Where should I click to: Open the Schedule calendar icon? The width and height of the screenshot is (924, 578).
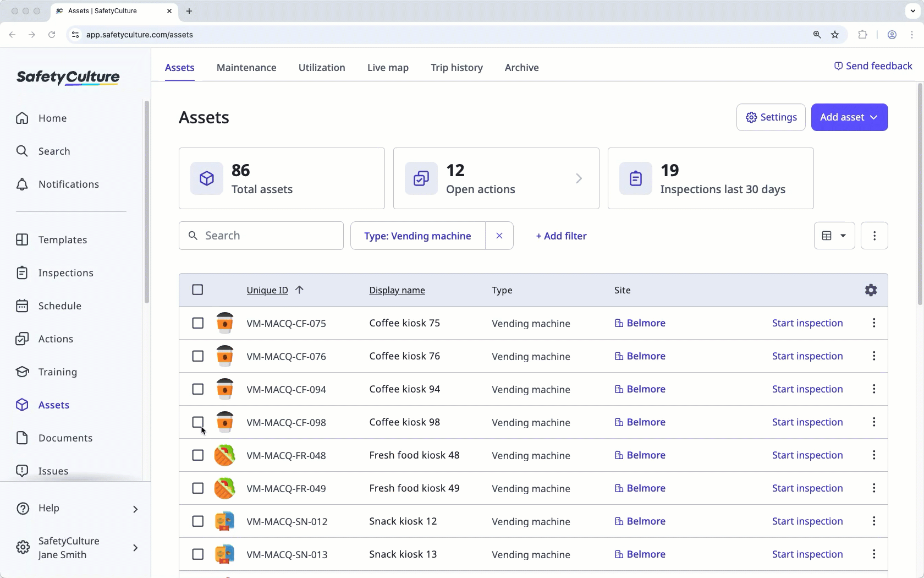tap(22, 306)
